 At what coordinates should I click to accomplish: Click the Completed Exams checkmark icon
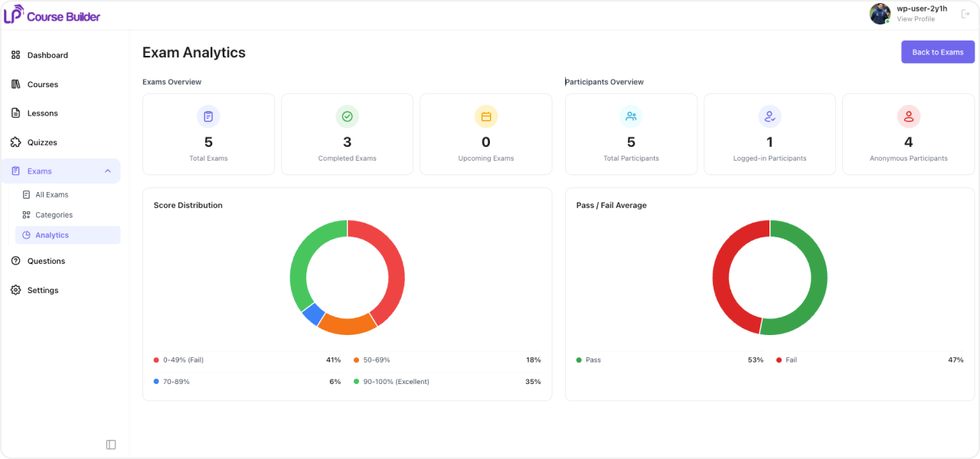click(x=347, y=116)
